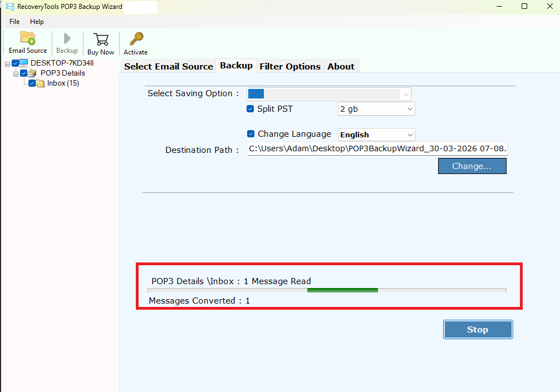This screenshot has width=560, height=392.
Task: Click the Change... destination button
Action: (x=472, y=166)
